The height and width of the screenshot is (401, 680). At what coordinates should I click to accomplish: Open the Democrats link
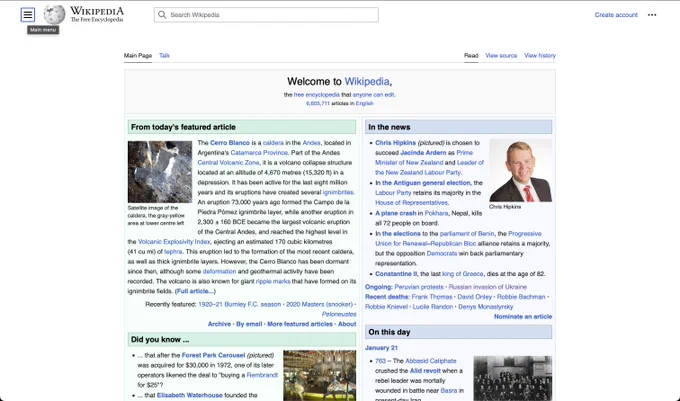tap(442, 254)
